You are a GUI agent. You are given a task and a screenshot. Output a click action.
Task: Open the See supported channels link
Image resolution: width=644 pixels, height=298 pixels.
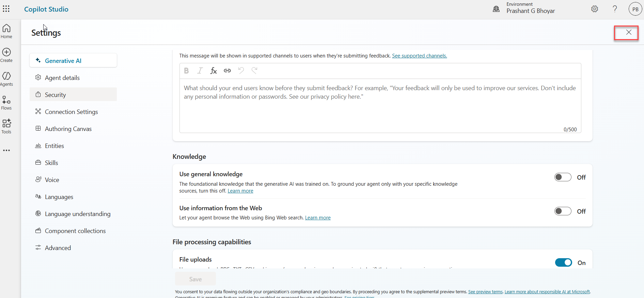(x=419, y=56)
